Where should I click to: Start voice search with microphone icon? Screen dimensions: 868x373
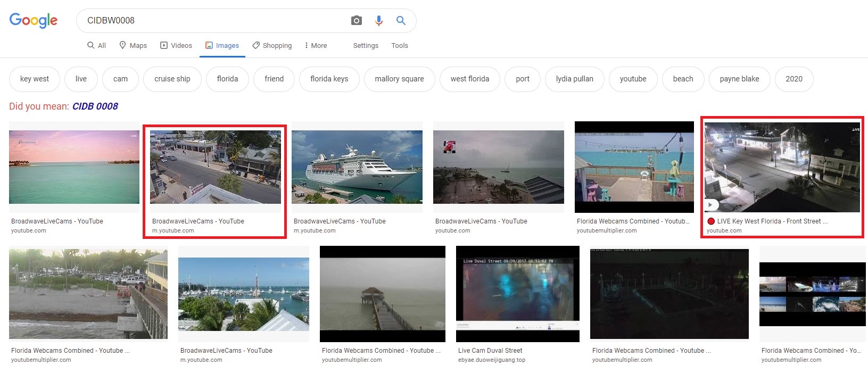(x=378, y=21)
